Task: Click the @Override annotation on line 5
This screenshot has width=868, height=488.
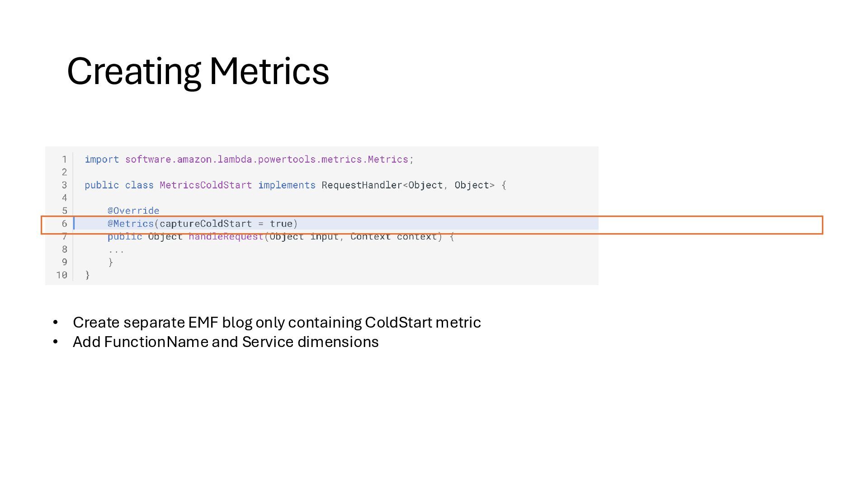Action: pyautogui.click(x=133, y=211)
